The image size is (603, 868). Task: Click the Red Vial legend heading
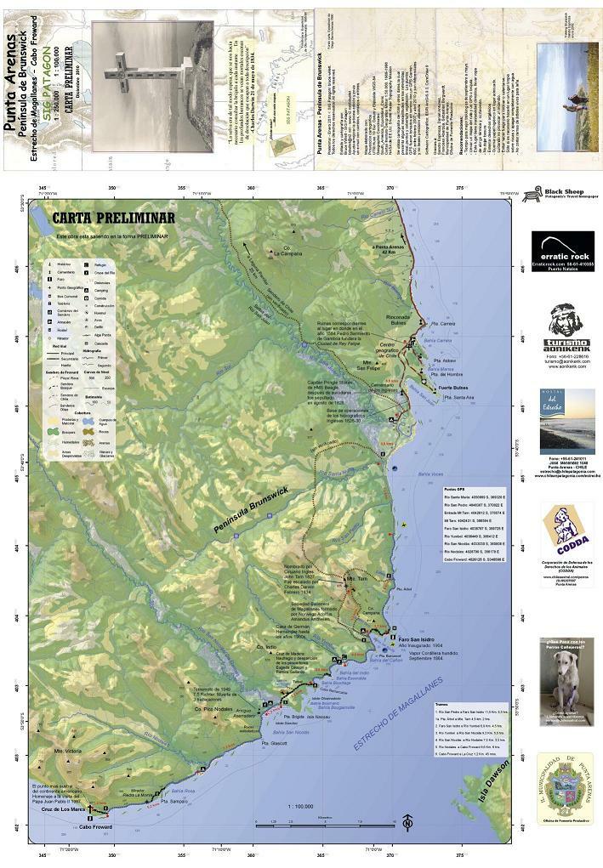[60, 345]
